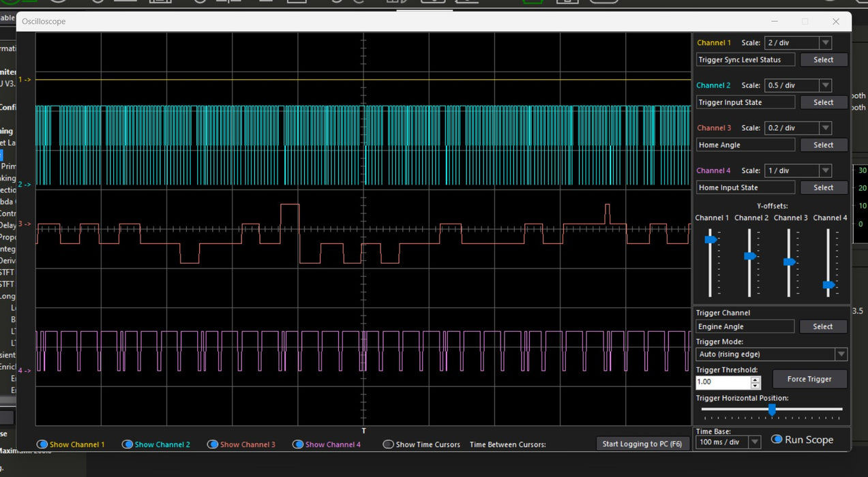Click Select for Trigger Channel
Screen dimensions: 868x477
click(x=822, y=327)
